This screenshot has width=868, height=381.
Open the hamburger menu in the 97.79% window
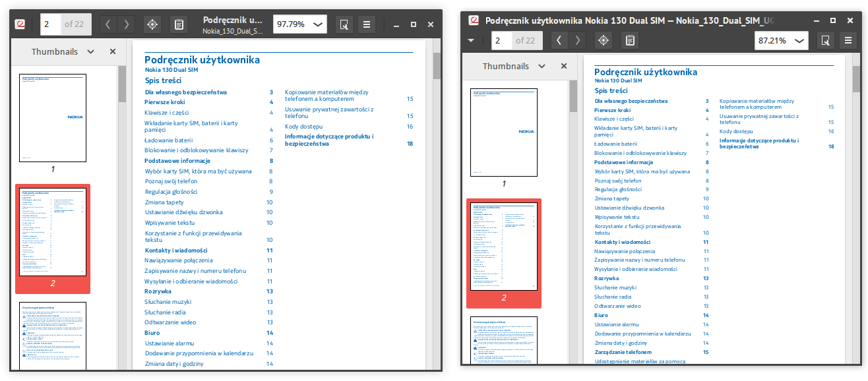367,24
